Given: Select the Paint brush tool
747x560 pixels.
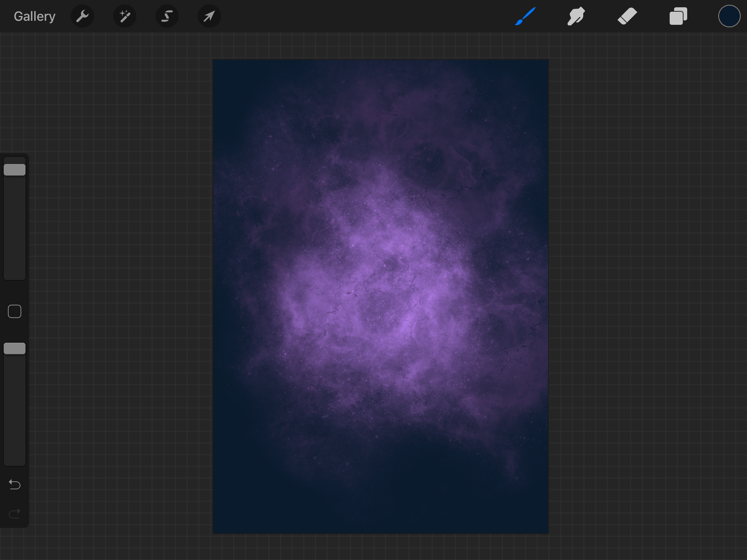Looking at the screenshot, I should coord(525,16).
